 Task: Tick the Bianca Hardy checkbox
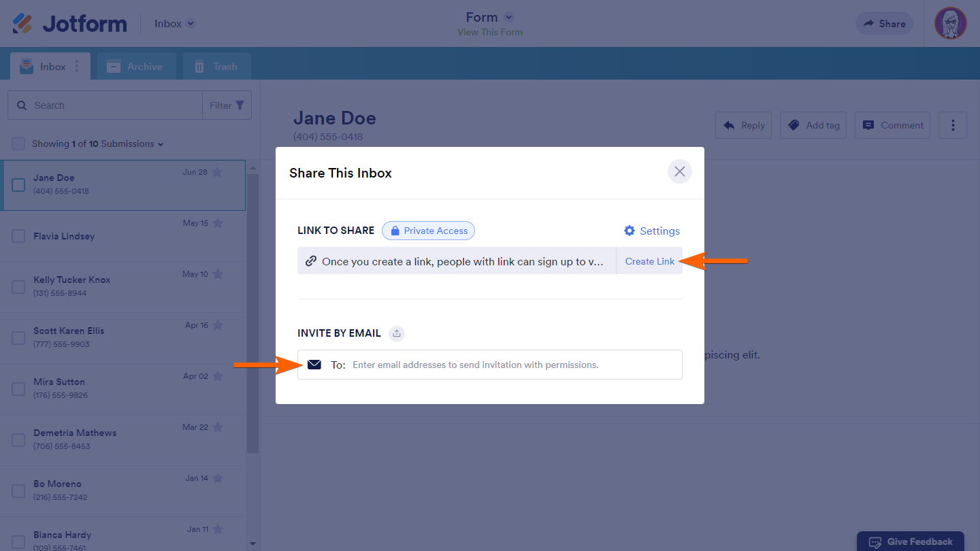pos(18,541)
